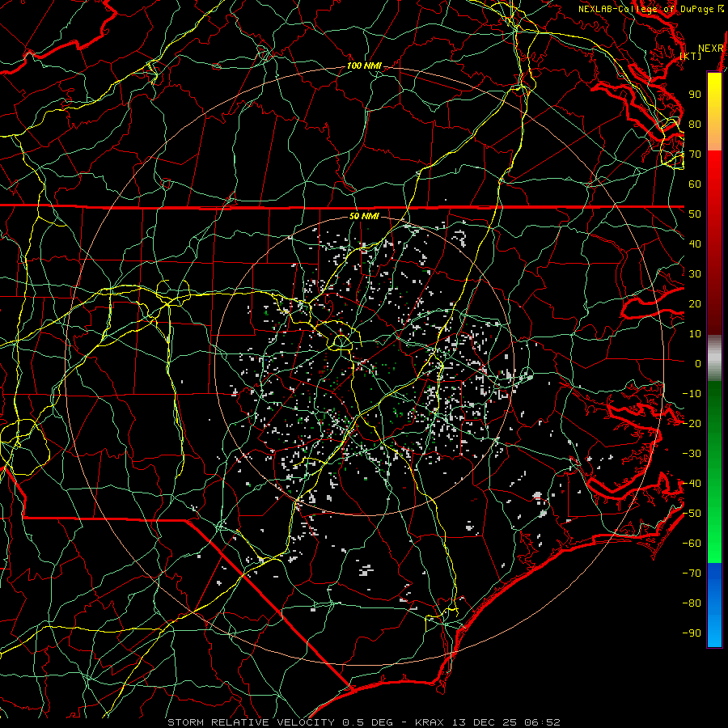Click the 80 knot label on the scale
The image size is (728, 728).
[695, 125]
